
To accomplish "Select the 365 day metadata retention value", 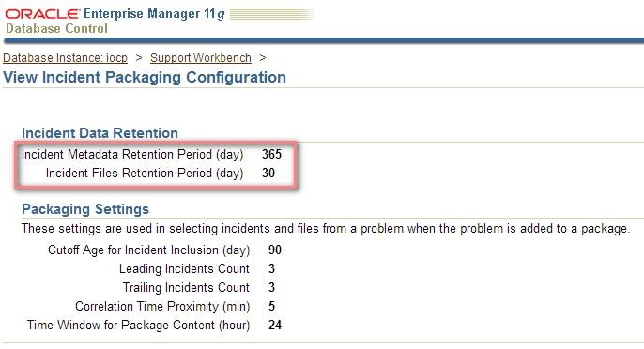I will pos(271,155).
